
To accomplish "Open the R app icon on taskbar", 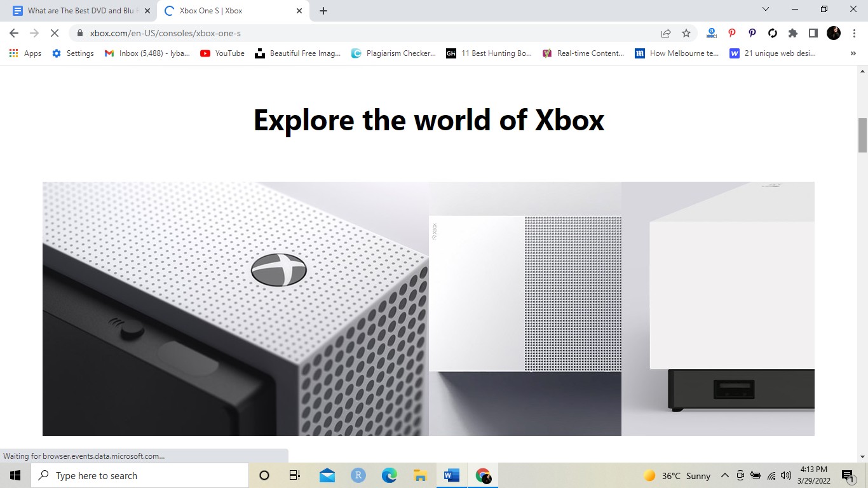I will pos(358,475).
